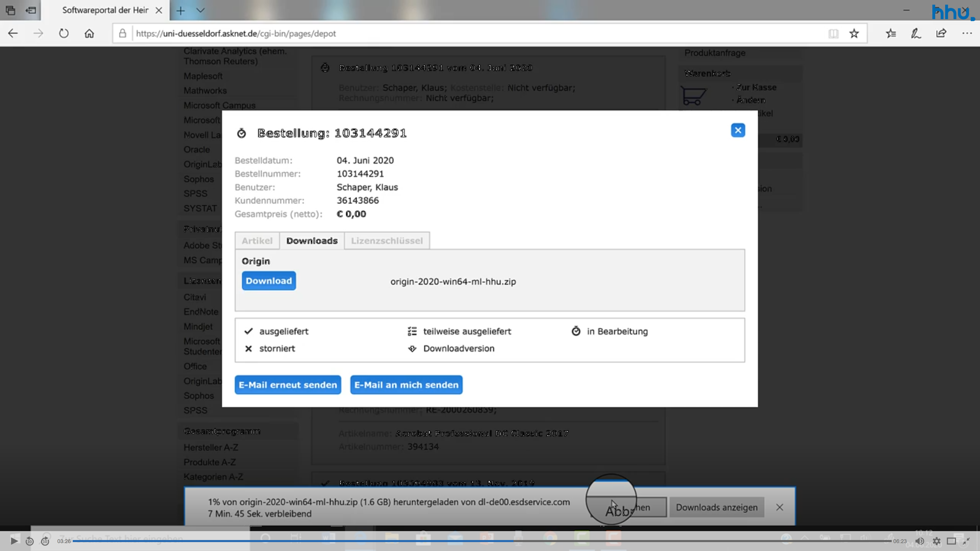The height and width of the screenshot is (551, 980).
Task: Open Office in the sidebar
Action: (x=195, y=366)
